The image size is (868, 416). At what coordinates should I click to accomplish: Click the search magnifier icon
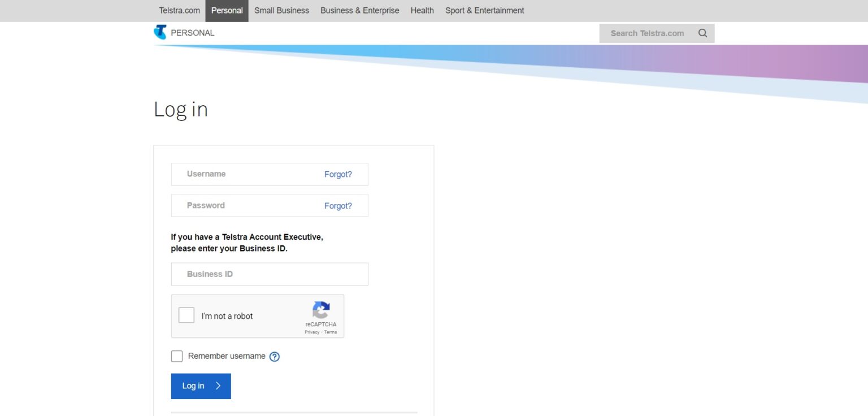pyautogui.click(x=702, y=33)
